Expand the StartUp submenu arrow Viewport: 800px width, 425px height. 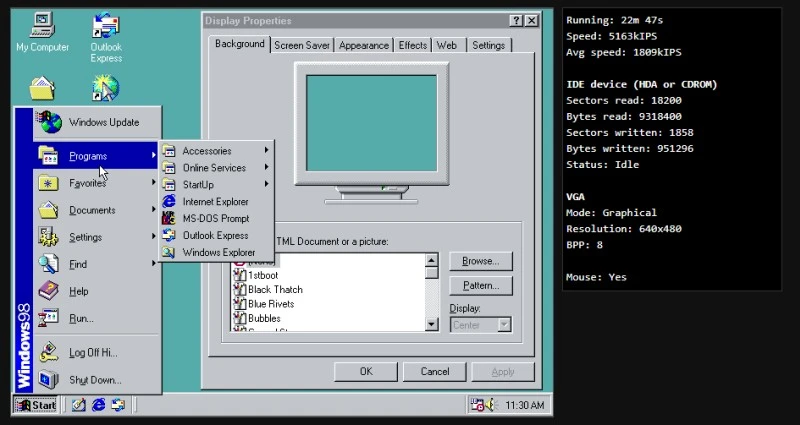[x=266, y=184]
